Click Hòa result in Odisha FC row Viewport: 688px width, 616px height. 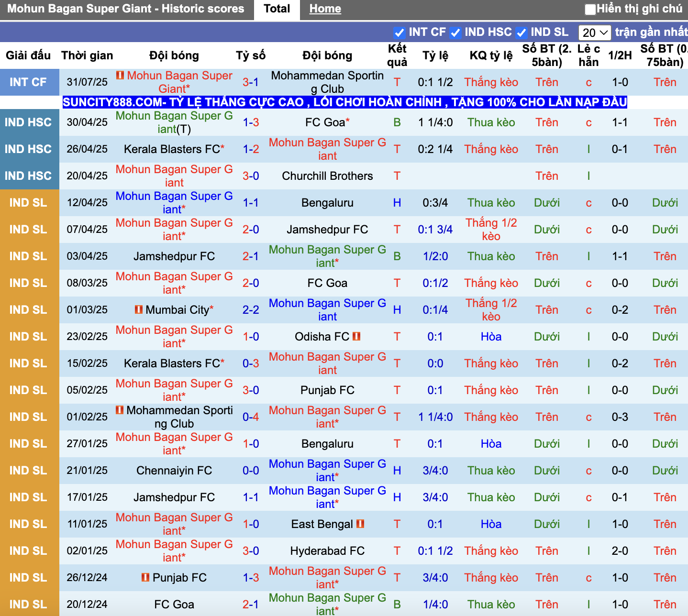click(x=491, y=337)
